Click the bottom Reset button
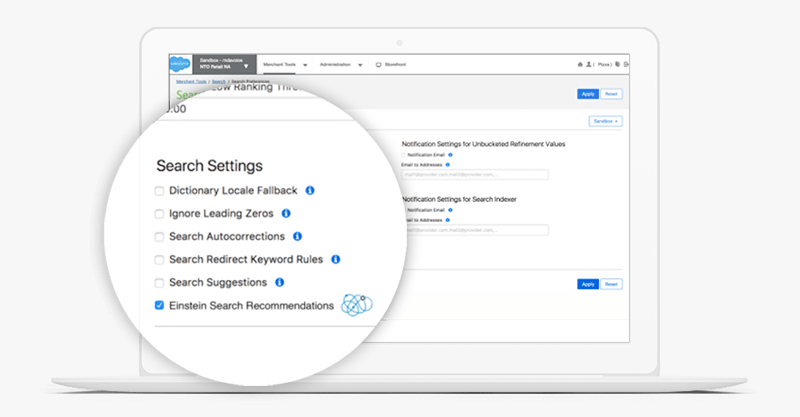The height and width of the screenshot is (417, 800). (x=611, y=284)
